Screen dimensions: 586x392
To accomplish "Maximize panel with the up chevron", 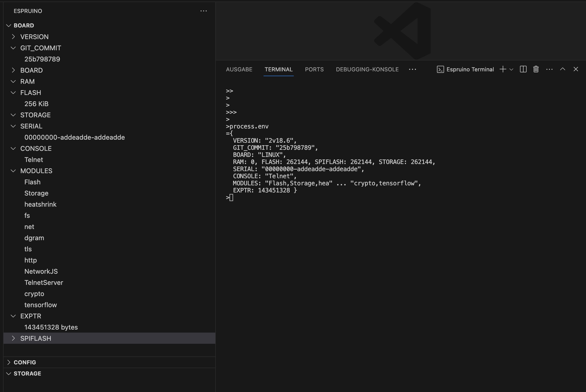I will pos(562,69).
